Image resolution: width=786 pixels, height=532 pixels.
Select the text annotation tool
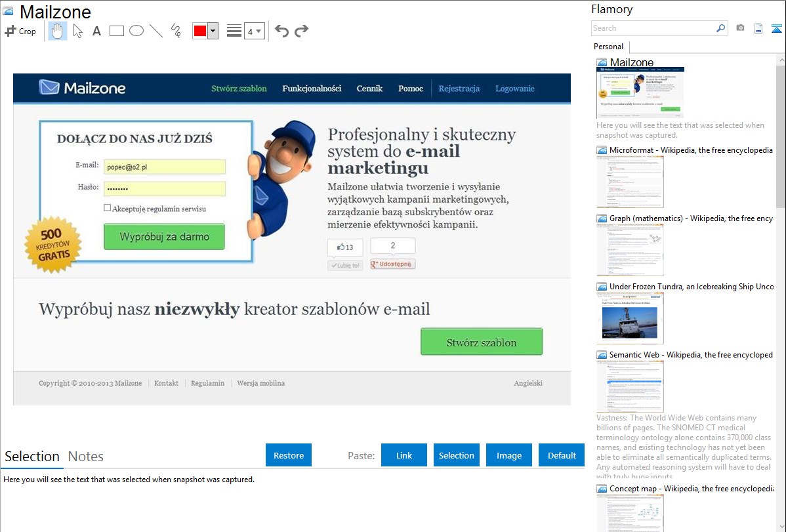click(96, 31)
